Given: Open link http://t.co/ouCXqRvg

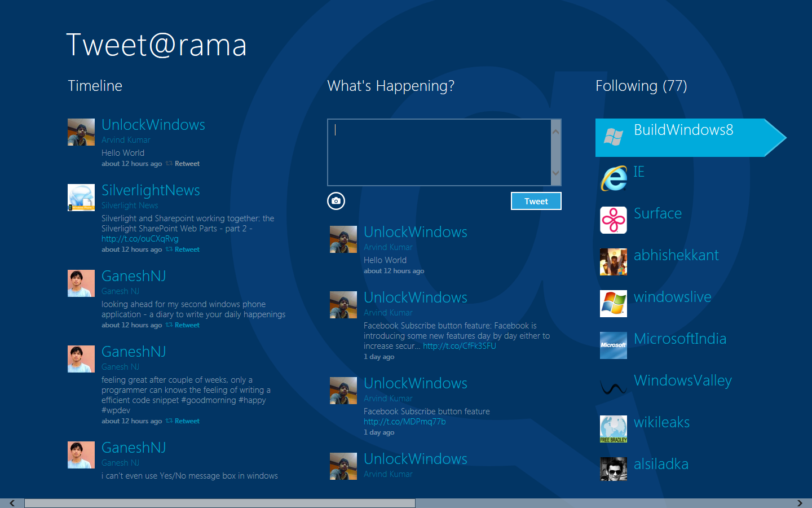Looking at the screenshot, I should tap(140, 239).
